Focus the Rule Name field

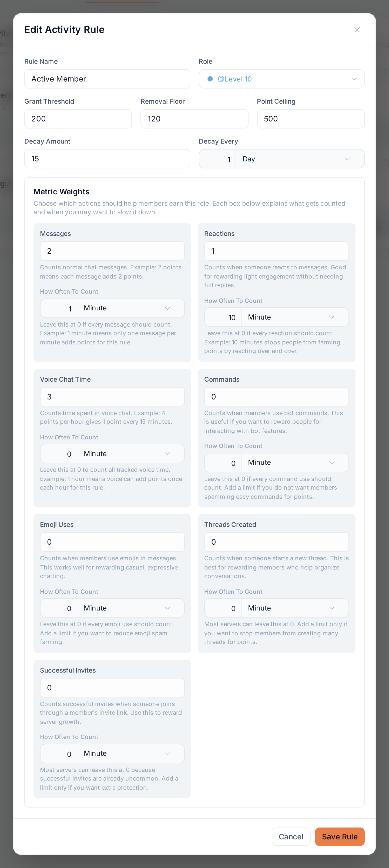coord(107,79)
